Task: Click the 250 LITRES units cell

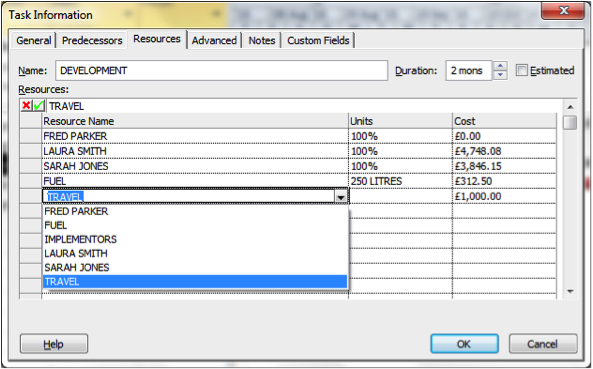Action: (x=401, y=181)
